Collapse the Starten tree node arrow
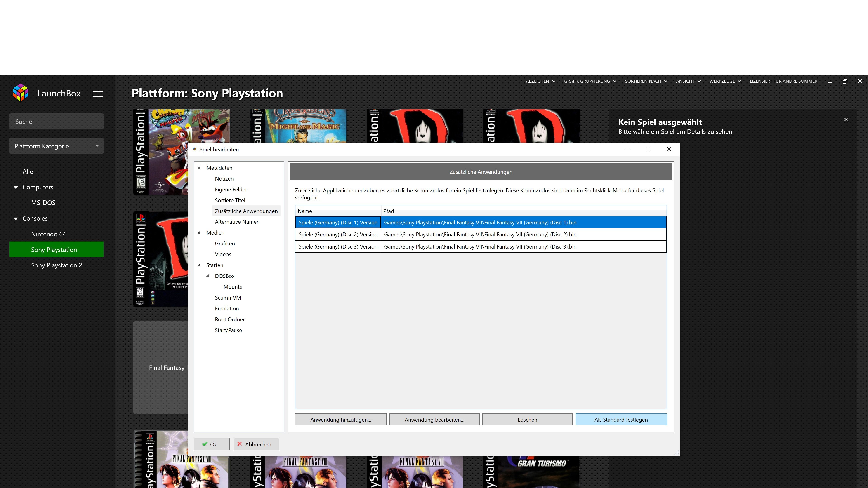This screenshot has width=868, height=488. tap(199, 265)
